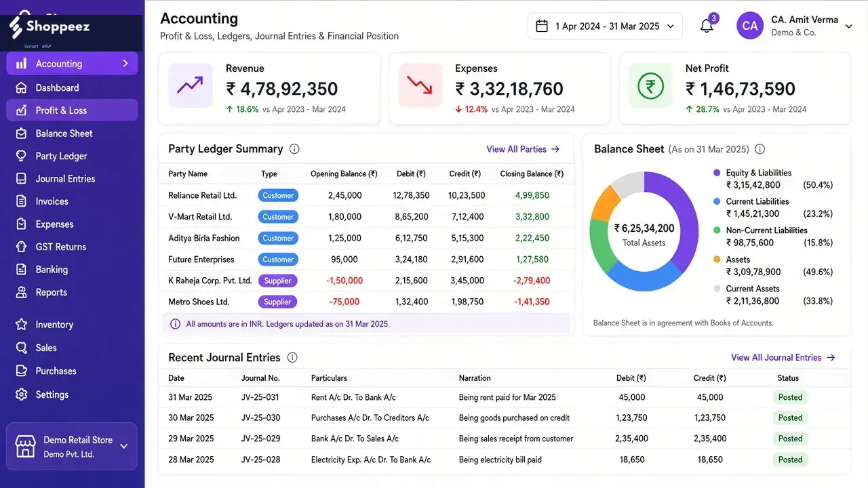Open the Balance Sheet page
This screenshot has width=868, height=488.
tap(72, 134)
